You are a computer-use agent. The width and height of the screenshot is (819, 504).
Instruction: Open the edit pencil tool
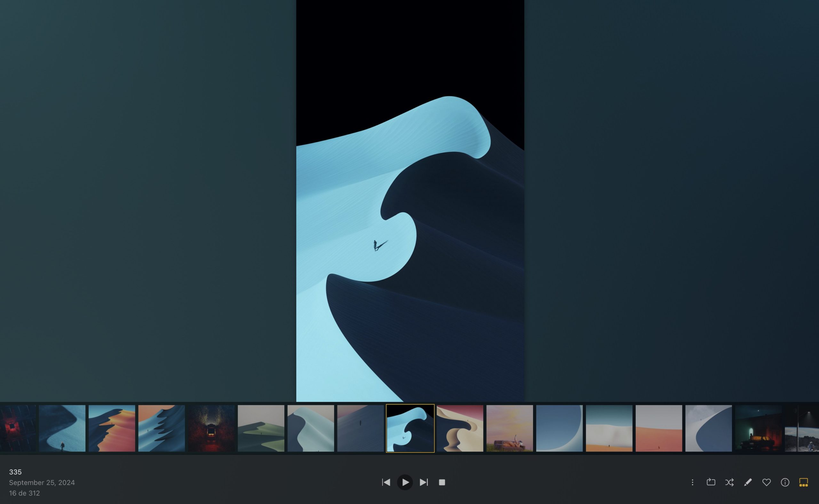point(748,482)
